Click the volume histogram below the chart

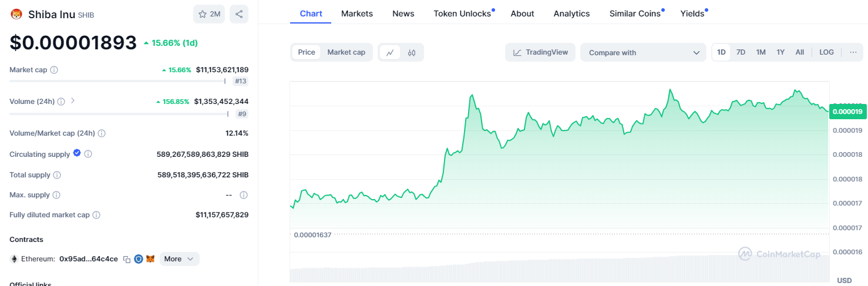click(x=559, y=269)
